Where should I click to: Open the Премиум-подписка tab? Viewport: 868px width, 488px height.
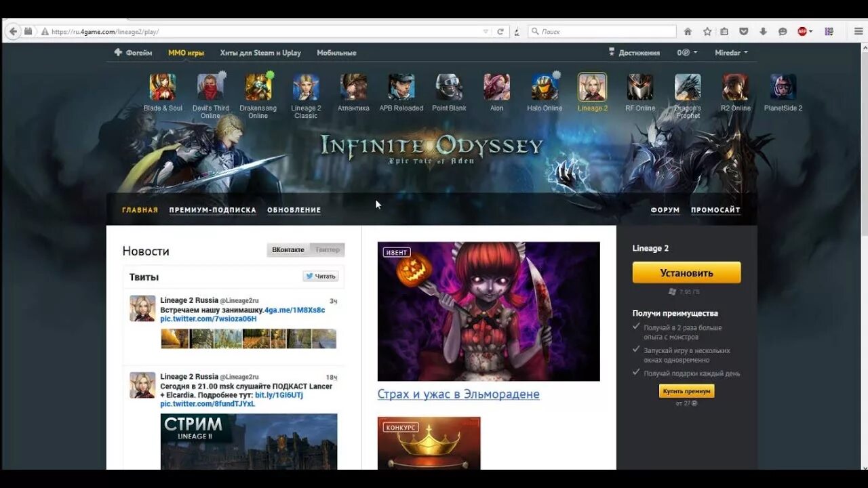[x=212, y=210]
